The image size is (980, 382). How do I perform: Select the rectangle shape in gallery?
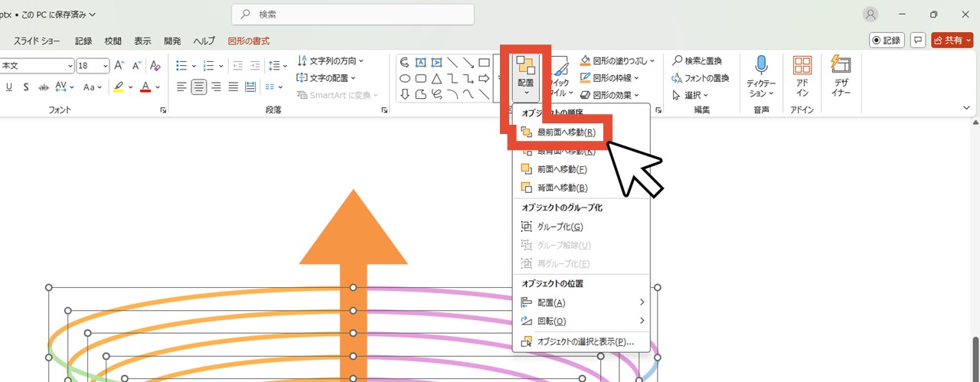point(484,63)
